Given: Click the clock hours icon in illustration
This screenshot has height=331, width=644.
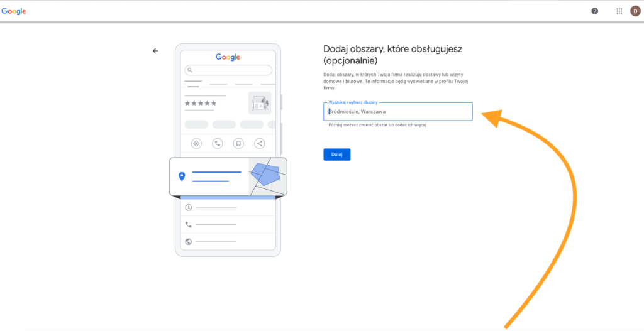Looking at the screenshot, I should click(189, 207).
